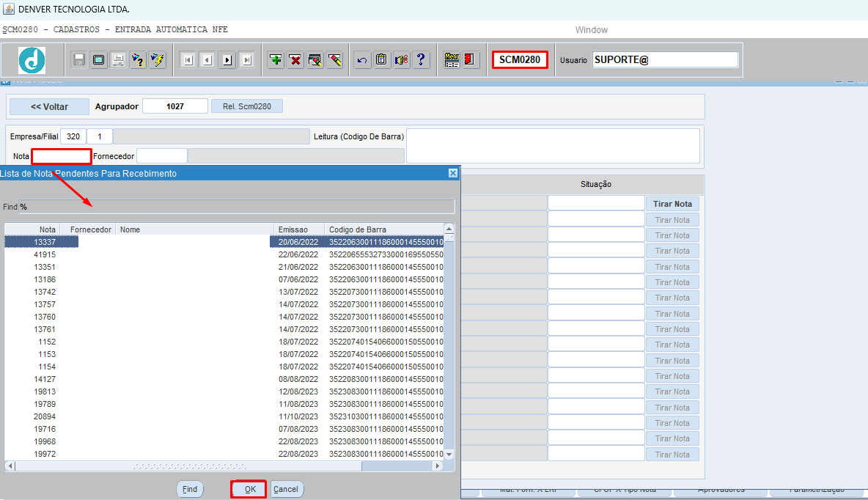Click the clipboard list toolbar icon
The image size is (868, 500).
click(381, 60)
